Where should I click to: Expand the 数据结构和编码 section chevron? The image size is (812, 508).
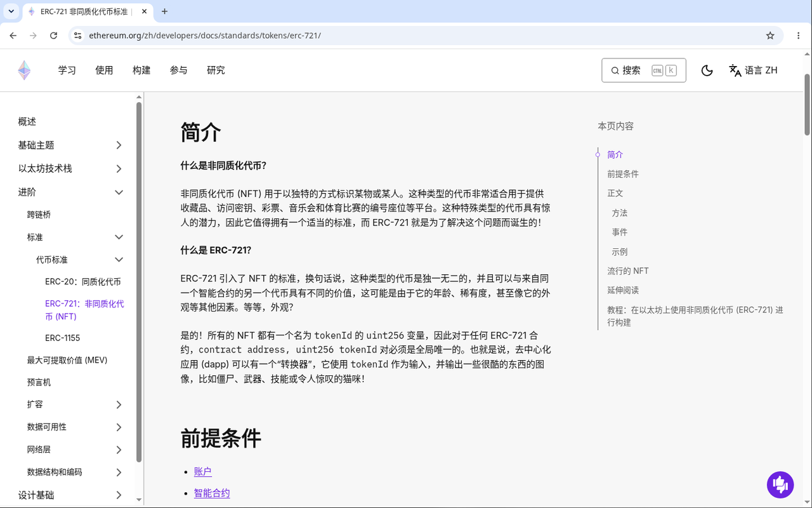119,472
